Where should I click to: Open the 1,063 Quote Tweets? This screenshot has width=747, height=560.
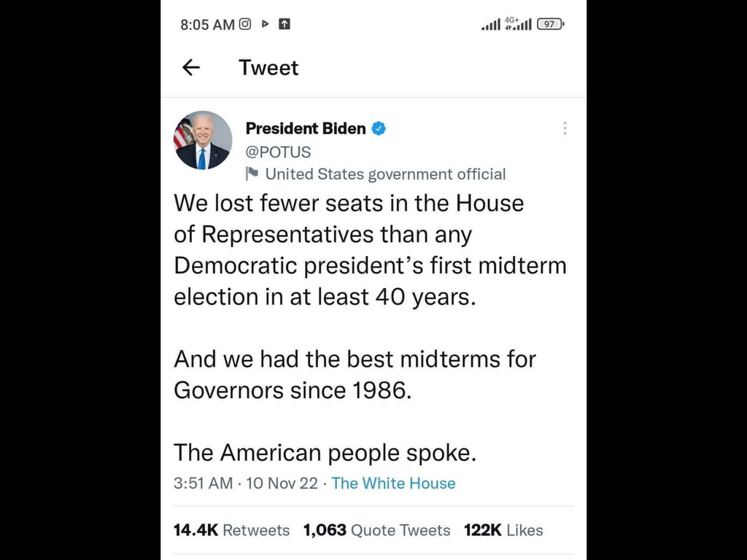pyautogui.click(x=376, y=530)
